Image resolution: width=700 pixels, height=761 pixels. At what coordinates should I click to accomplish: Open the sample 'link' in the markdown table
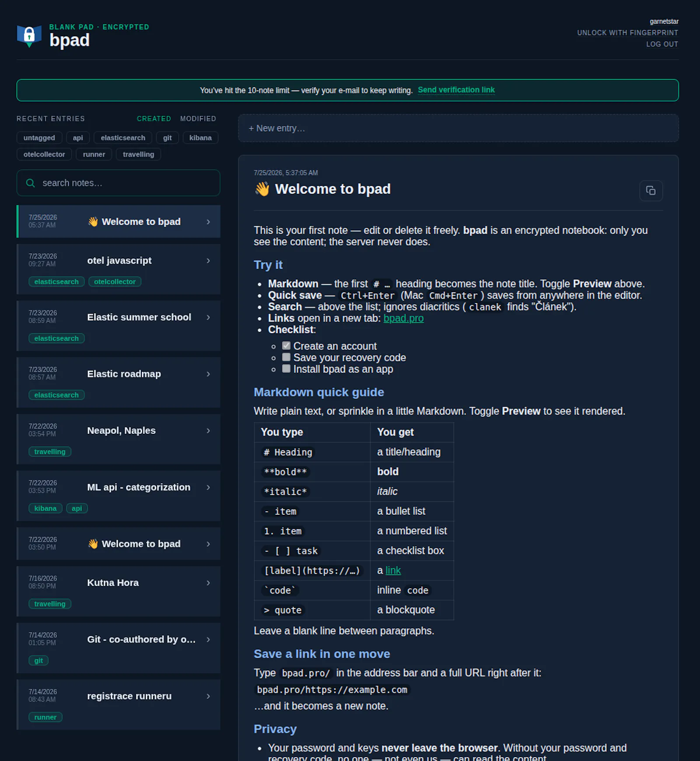[393, 570]
